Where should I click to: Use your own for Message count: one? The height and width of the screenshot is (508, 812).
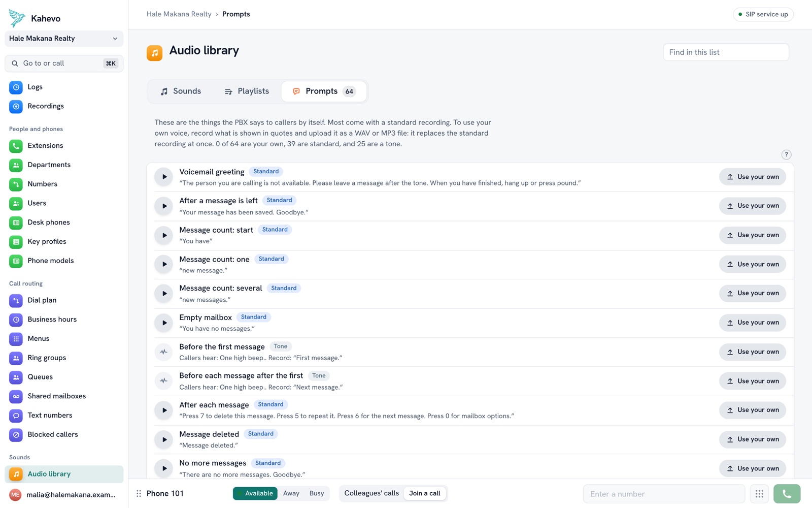753,264
